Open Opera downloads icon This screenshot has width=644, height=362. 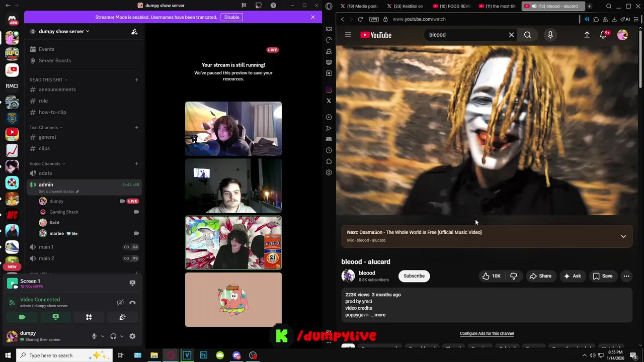click(x=614, y=19)
